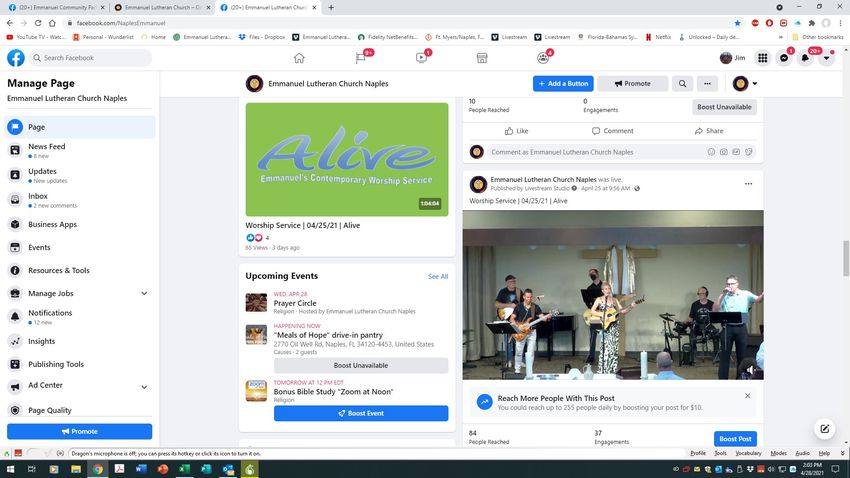Open the Netflix bookmark

click(x=658, y=37)
